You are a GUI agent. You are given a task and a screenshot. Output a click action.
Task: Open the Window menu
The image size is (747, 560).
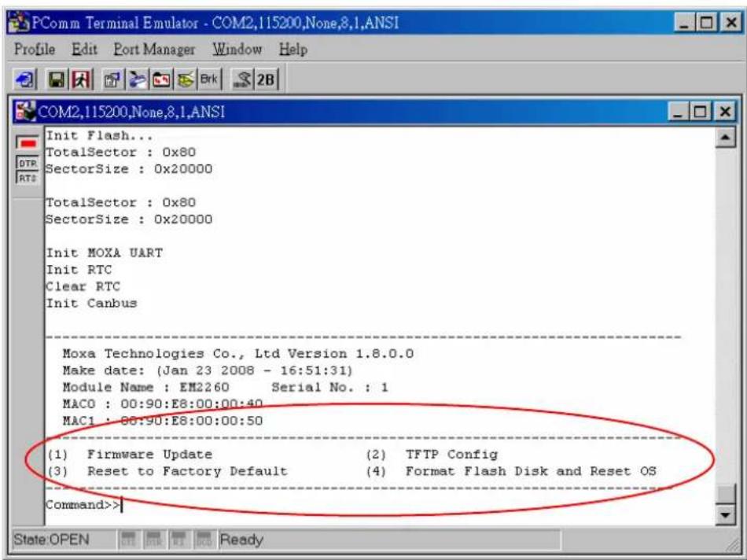pyautogui.click(x=237, y=49)
